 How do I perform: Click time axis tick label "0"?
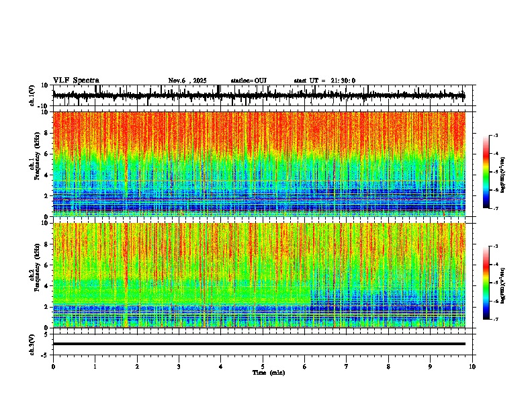point(53,367)
